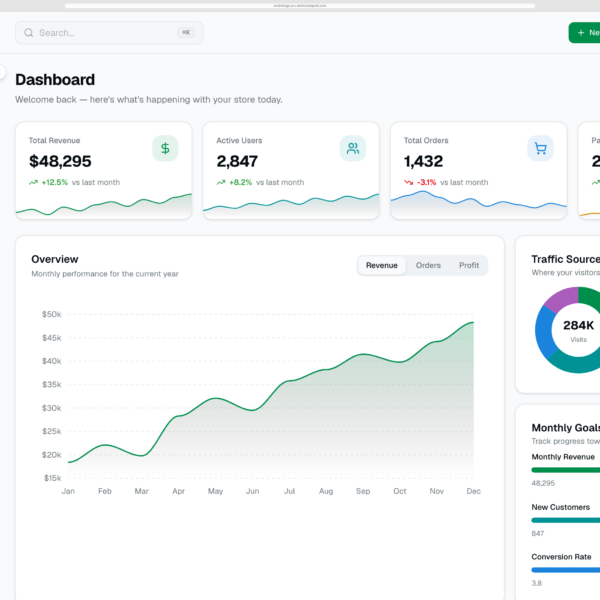Select the Revenue tab in Overview
This screenshot has height=600, width=600.
[382, 265]
